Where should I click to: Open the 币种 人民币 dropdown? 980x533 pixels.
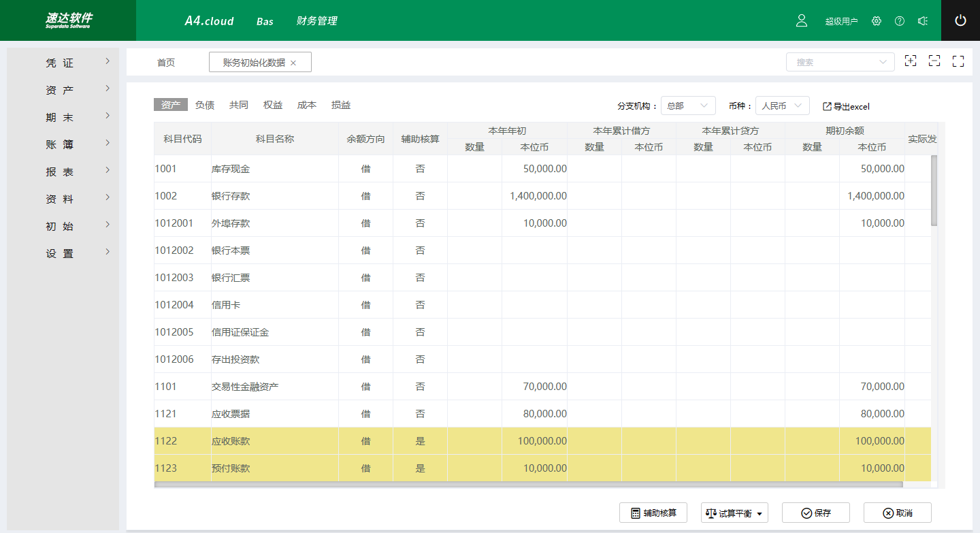782,106
